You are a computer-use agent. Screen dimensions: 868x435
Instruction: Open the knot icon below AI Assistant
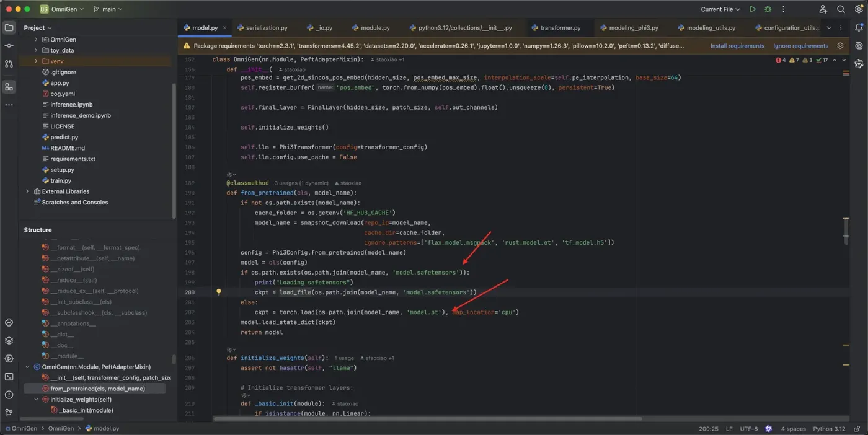[x=859, y=64]
